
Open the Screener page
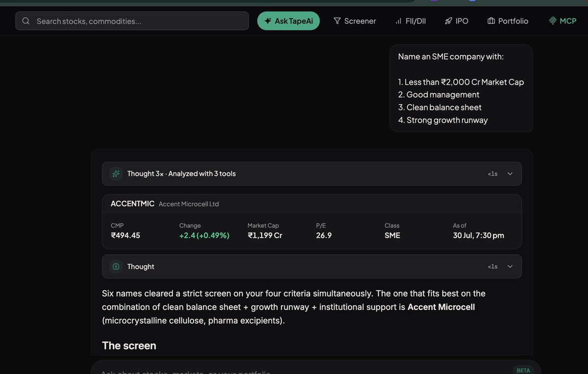(355, 21)
